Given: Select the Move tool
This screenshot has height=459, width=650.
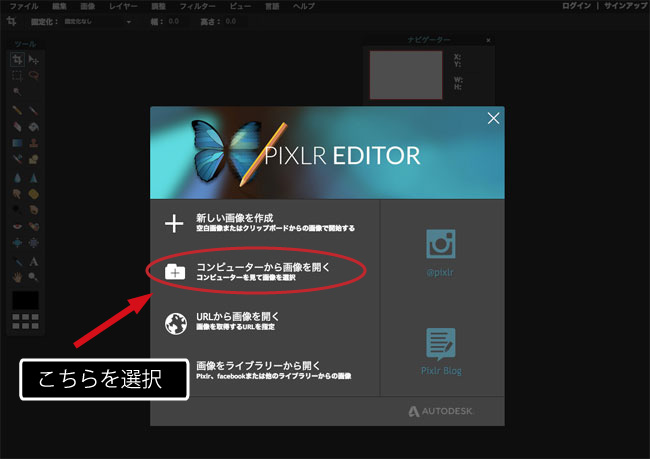Looking at the screenshot, I should (x=34, y=60).
